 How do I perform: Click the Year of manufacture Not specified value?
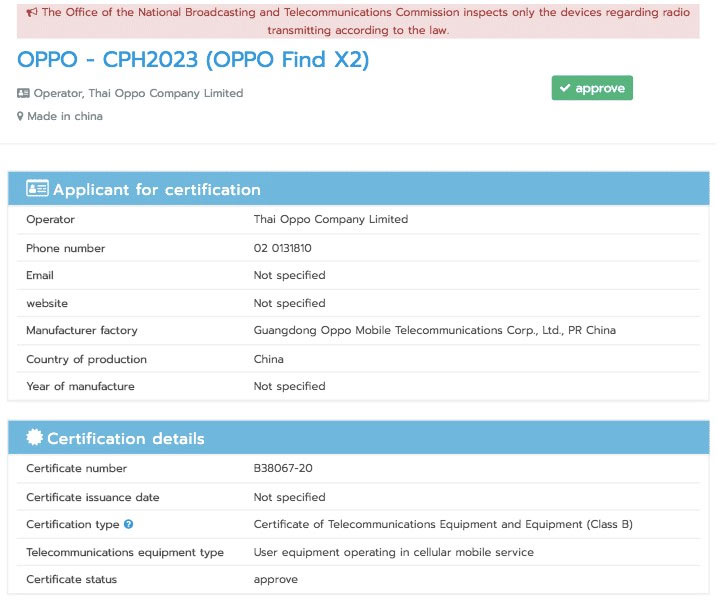click(x=289, y=386)
